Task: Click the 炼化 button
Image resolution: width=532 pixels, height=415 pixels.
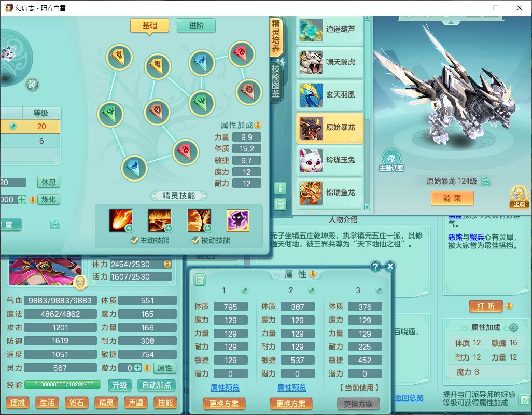Action: (x=49, y=200)
